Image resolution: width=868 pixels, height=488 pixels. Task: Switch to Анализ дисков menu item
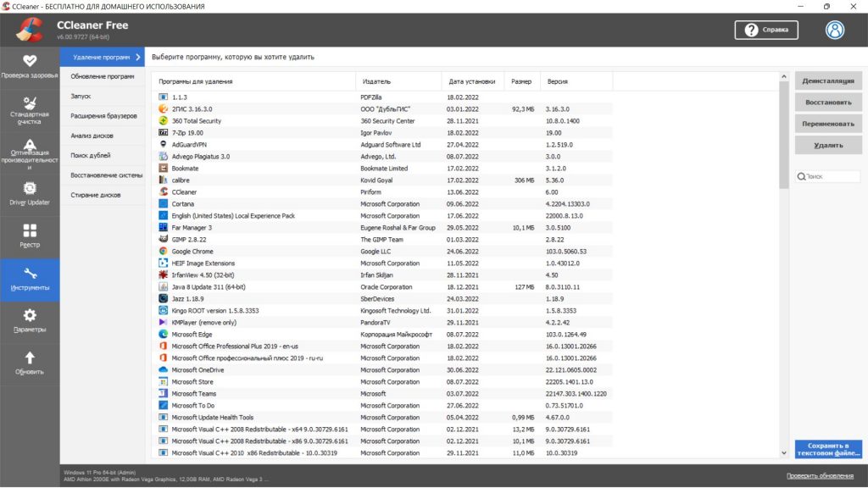click(103, 136)
